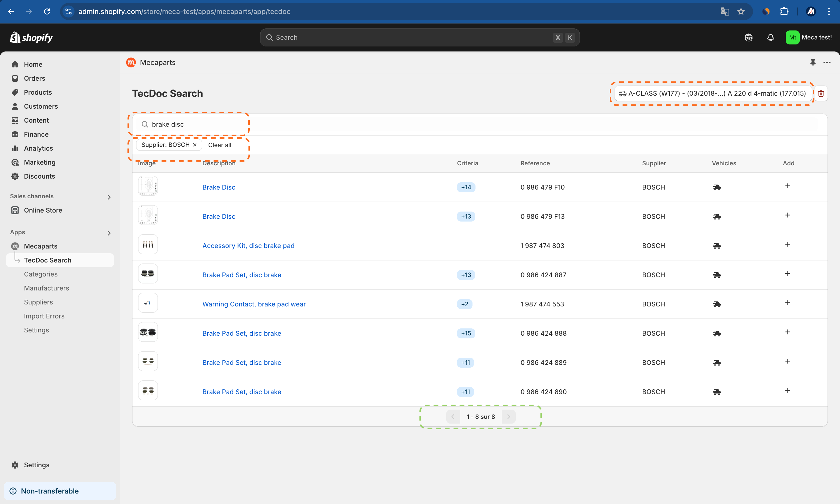Delete the selected vehicle with trash icon
This screenshot has height=504, width=840.
821,93
